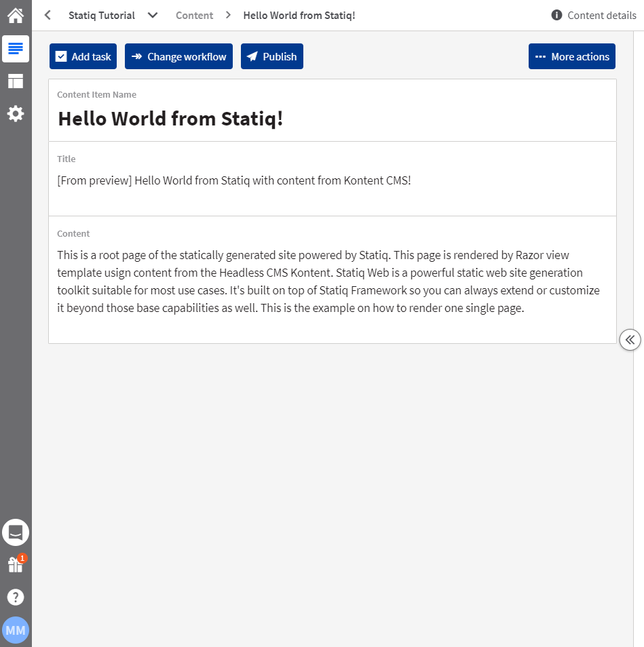Publish the content item
Image resolution: width=644 pixels, height=647 pixels.
pyautogui.click(x=271, y=56)
